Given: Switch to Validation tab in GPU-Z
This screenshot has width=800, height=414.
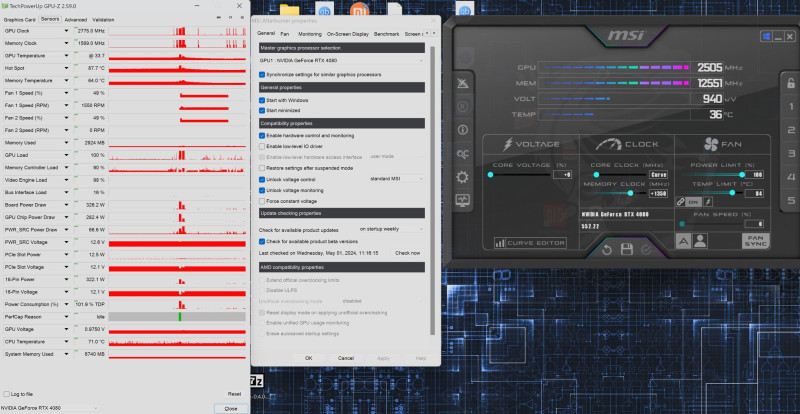Looking at the screenshot, I should [103, 19].
